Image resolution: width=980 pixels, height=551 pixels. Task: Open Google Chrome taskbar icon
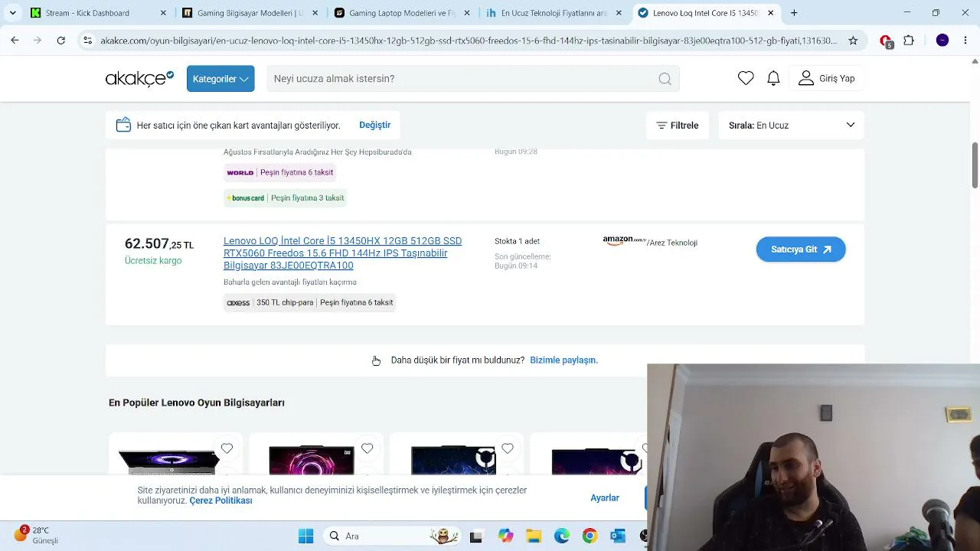590,536
